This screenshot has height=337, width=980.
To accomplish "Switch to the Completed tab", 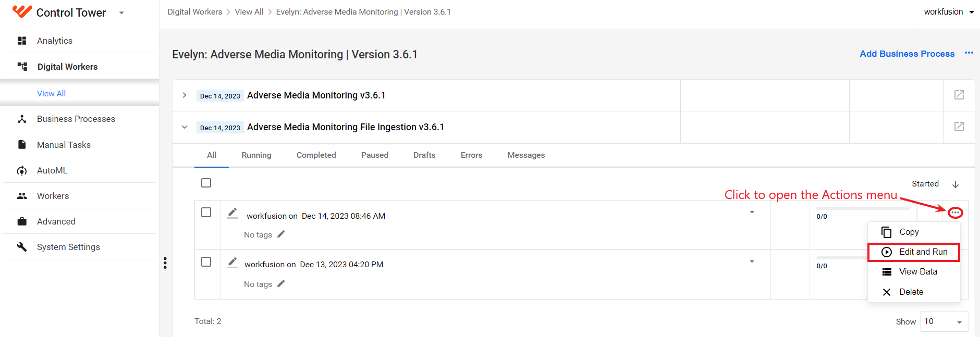I will click(x=316, y=155).
